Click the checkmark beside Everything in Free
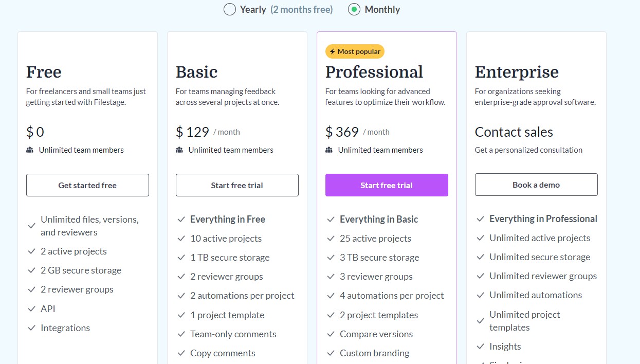This screenshot has height=364, width=640. (x=181, y=219)
